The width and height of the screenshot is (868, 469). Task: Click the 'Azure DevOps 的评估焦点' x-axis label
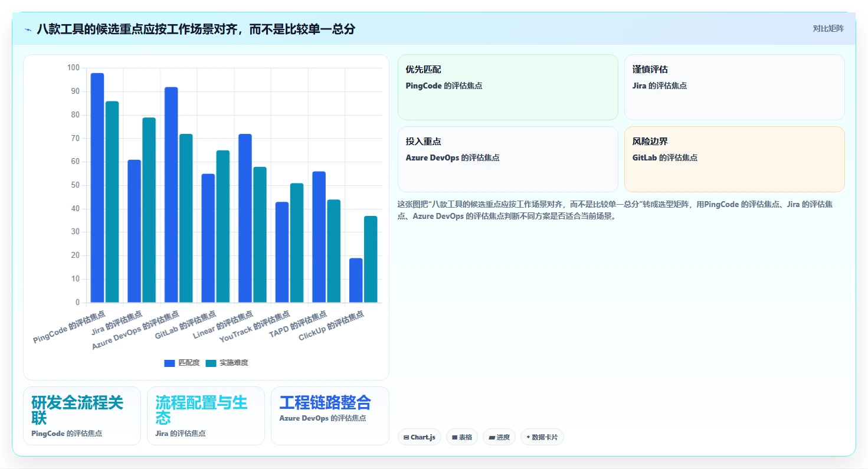(136, 330)
